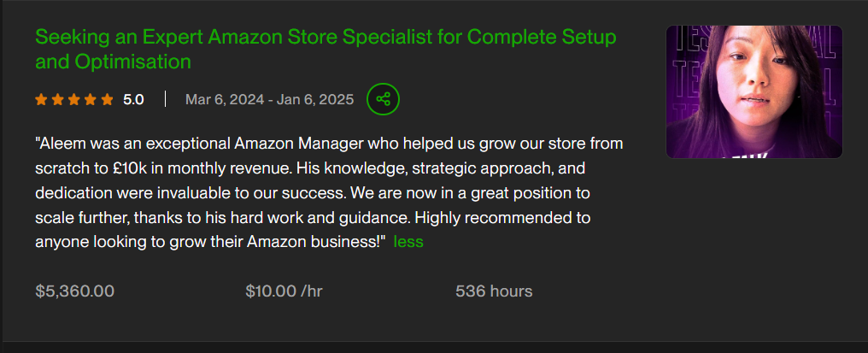Click the first orange rating star
The width and height of the screenshot is (868, 353).
(x=41, y=99)
